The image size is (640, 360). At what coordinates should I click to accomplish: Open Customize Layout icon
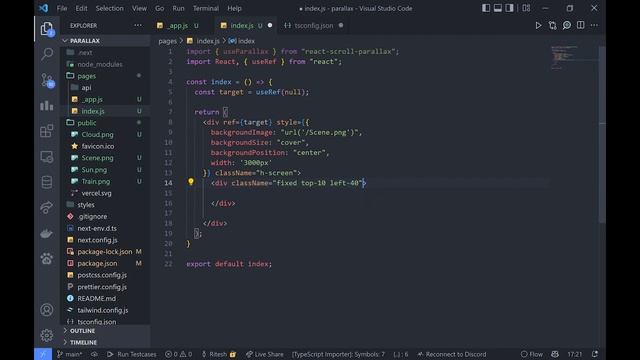coord(526,8)
